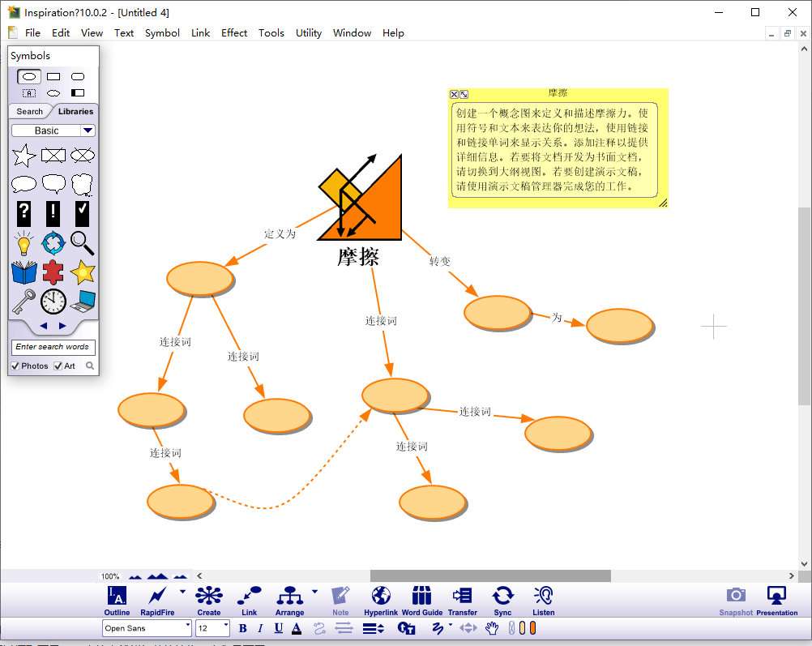
Task: Click the Listen ear icon
Action: point(543,597)
